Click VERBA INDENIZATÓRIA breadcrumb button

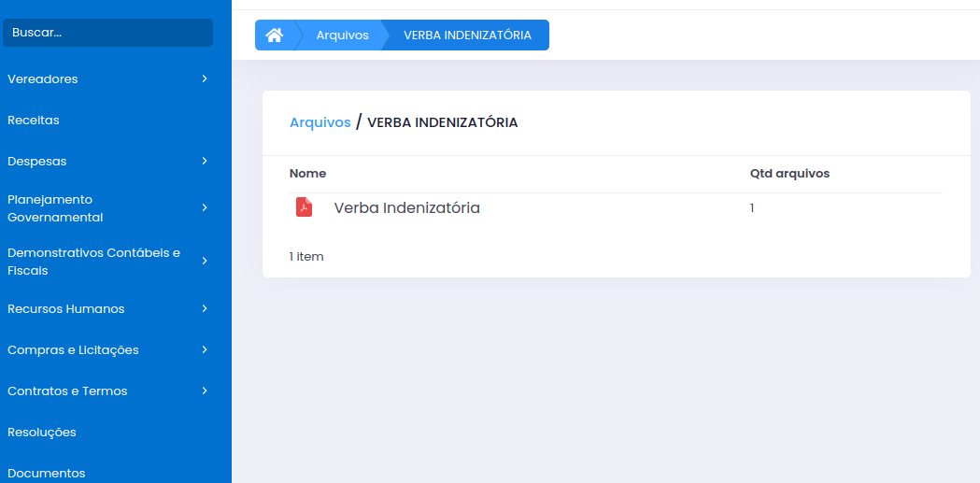pos(467,36)
